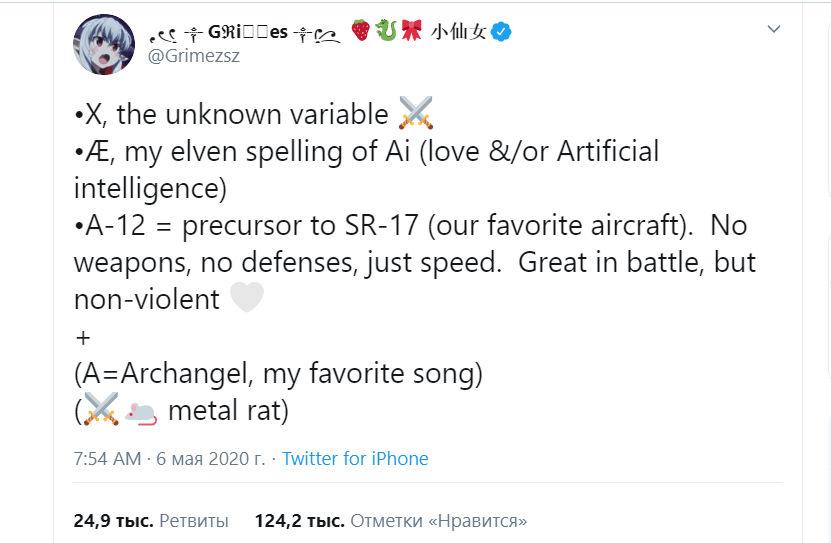Click crossed swords emoji after 'unknown variable'
The width and height of the screenshot is (831, 543).
(415, 114)
